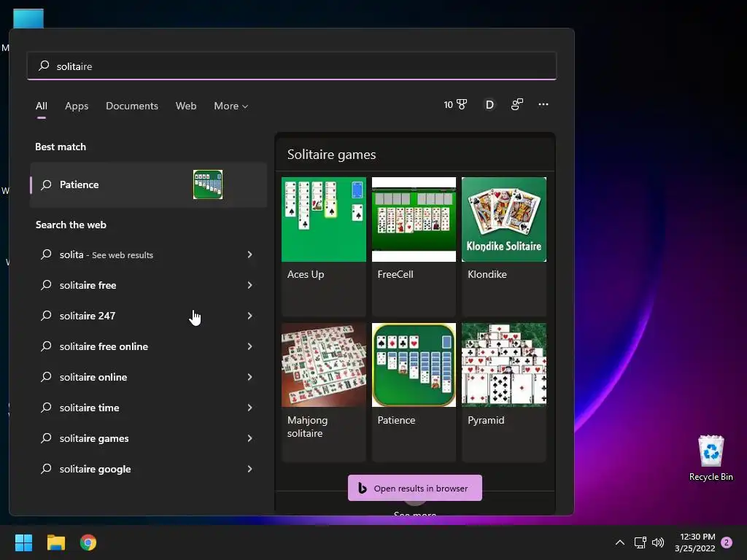Expand arrow for solitaire google
The width and height of the screenshot is (747, 560).
click(x=249, y=469)
